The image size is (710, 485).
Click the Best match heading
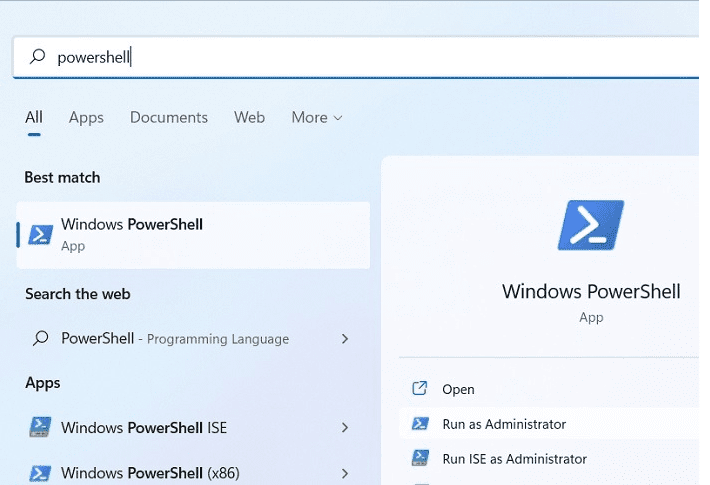point(62,178)
